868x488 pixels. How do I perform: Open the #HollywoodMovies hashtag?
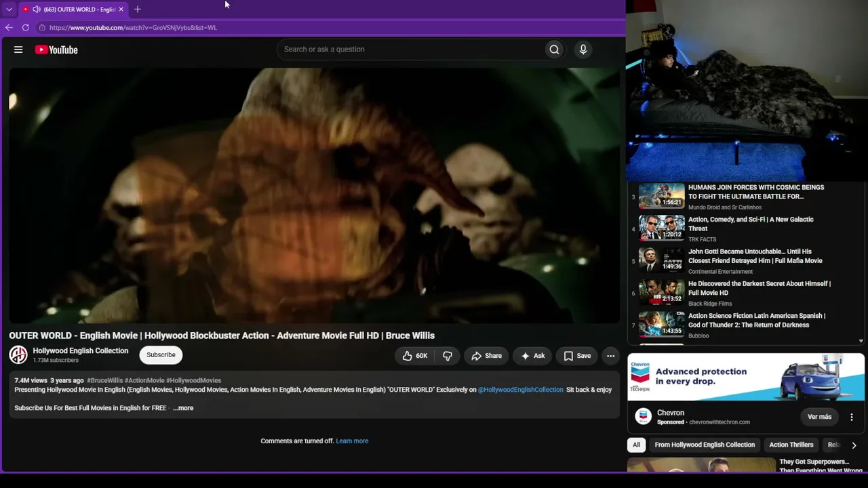(193, 381)
